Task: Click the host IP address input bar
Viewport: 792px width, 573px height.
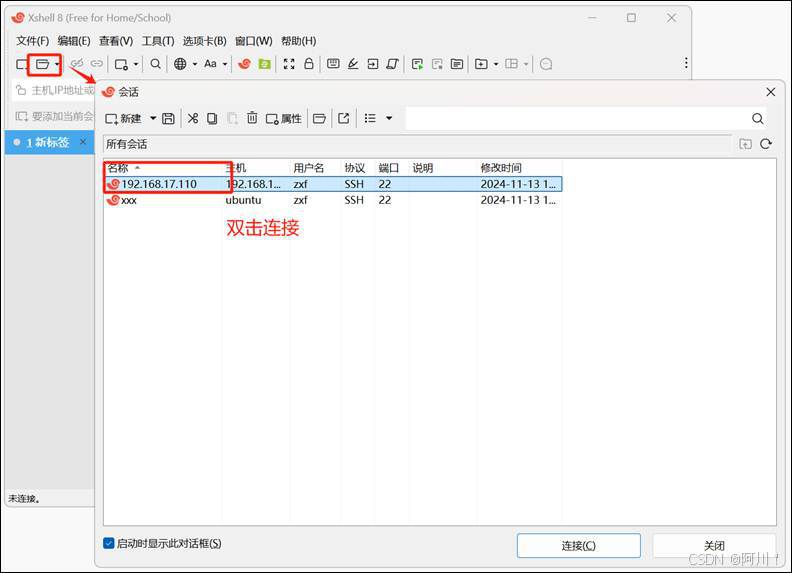Action: 54,90
